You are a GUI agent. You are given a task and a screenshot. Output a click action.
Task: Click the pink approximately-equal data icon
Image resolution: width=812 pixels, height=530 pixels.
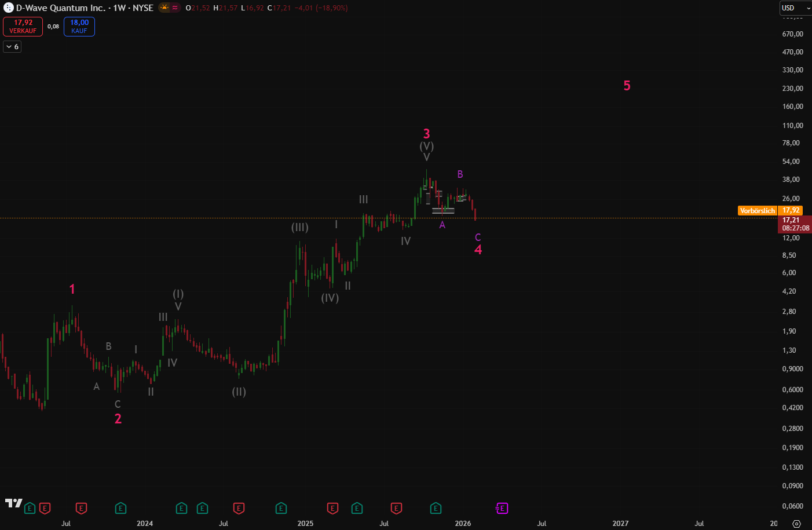click(175, 8)
